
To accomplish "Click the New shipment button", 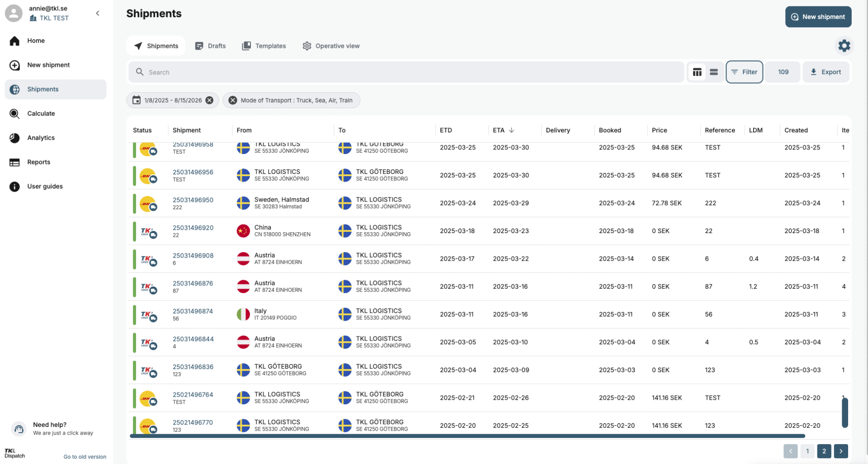I will click(x=818, y=17).
